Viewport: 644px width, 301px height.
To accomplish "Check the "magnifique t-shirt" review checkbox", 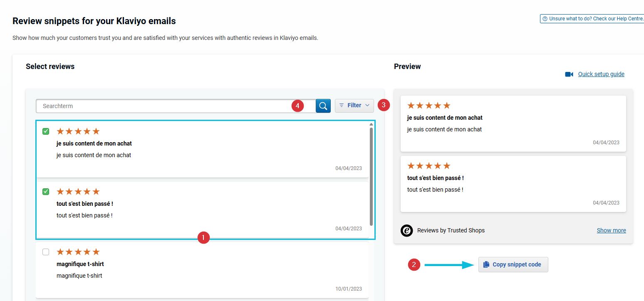I will pyautogui.click(x=46, y=252).
